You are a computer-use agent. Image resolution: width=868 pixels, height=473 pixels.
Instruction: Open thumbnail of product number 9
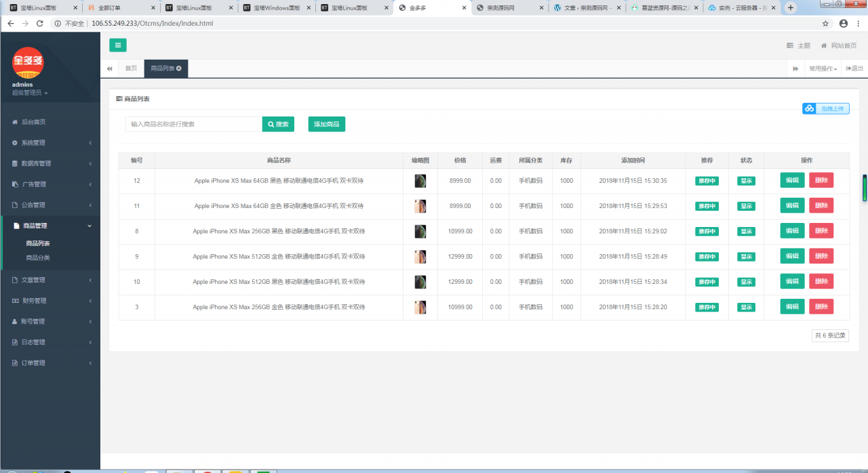point(420,257)
